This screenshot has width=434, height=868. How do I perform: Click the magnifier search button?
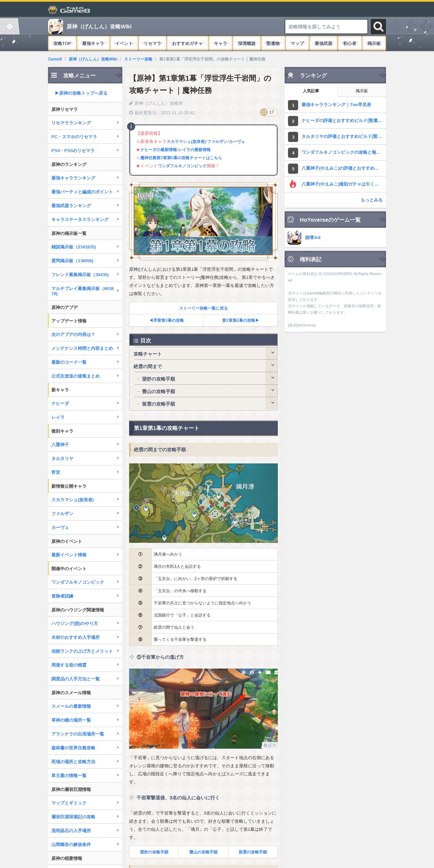(x=378, y=26)
